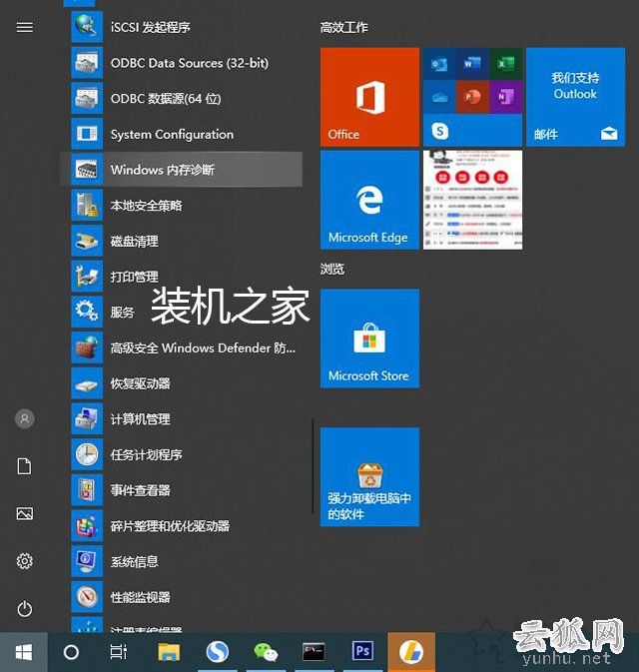Open the Skype icon in Office apps tile
Image resolution: width=639 pixels, height=672 pixels.
click(x=440, y=131)
